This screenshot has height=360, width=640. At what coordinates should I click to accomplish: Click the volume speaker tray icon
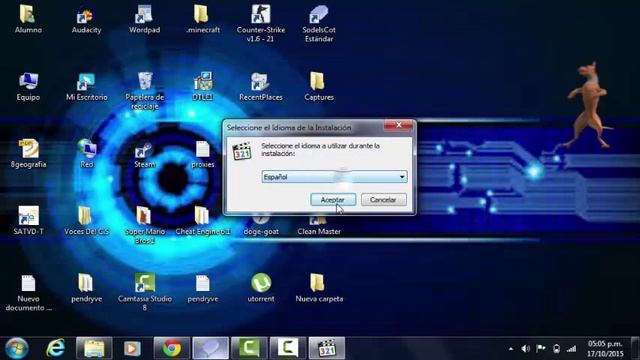tap(526, 349)
